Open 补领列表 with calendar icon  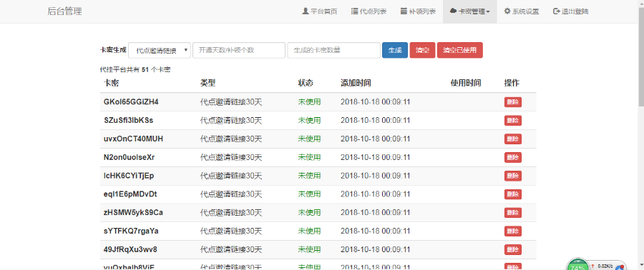(x=418, y=11)
